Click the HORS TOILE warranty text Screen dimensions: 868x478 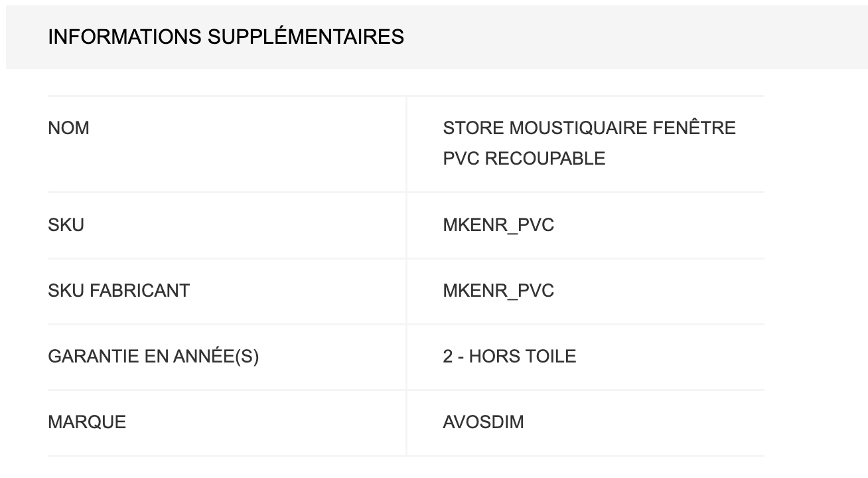coord(522,357)
